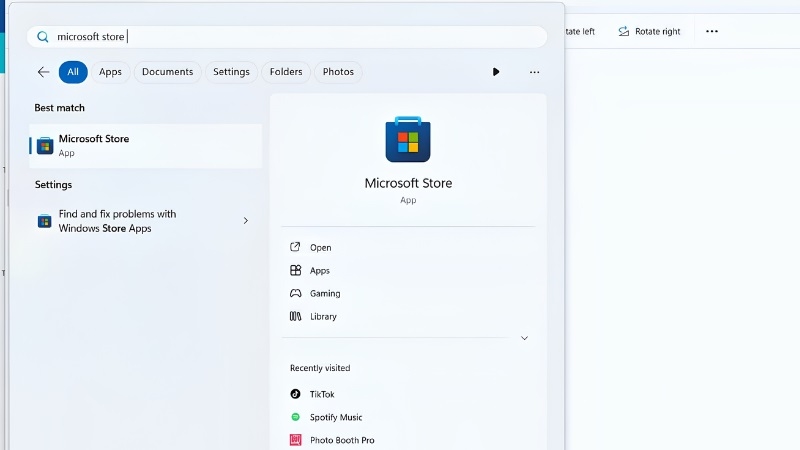Screen dimensions: 800x450
Task: Click Rotate right in the Photos window
Action: (x=649, y=32)
